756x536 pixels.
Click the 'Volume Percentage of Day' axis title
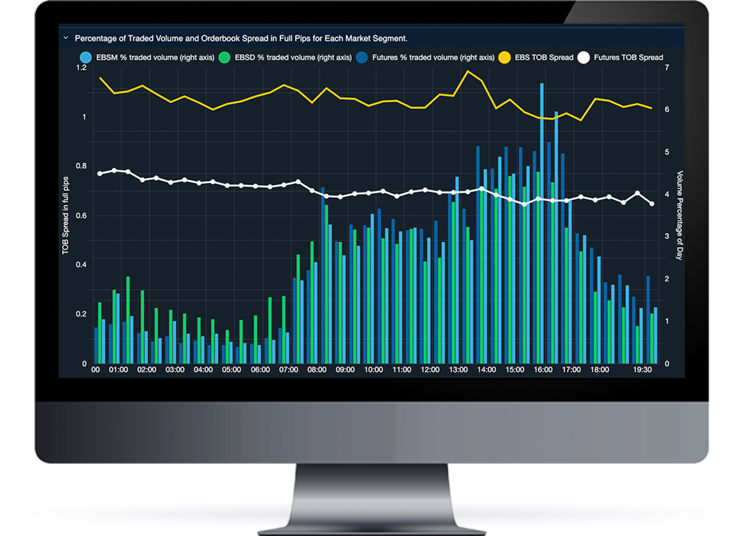pyautogui.click(x=680, y=215)
